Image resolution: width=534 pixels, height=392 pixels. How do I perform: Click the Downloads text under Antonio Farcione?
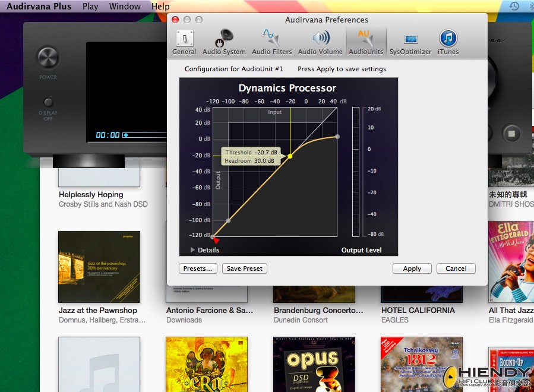click(x=184, y=320)
